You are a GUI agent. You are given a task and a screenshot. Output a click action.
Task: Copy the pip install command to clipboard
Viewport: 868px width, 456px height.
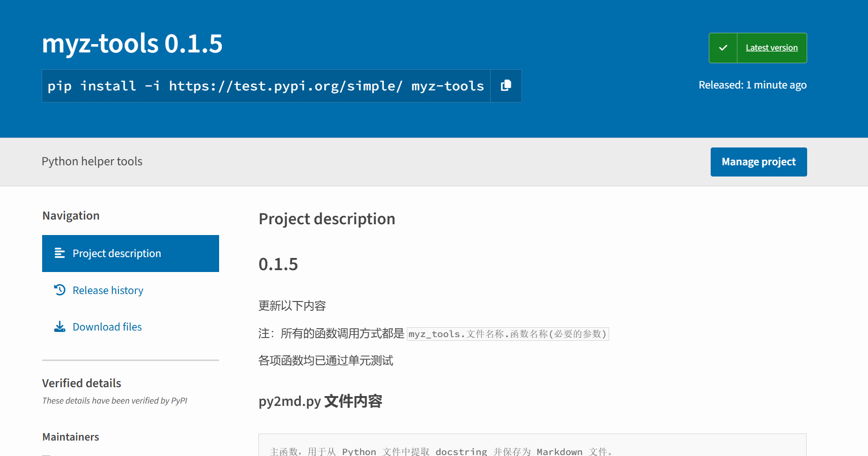[506, 86]
